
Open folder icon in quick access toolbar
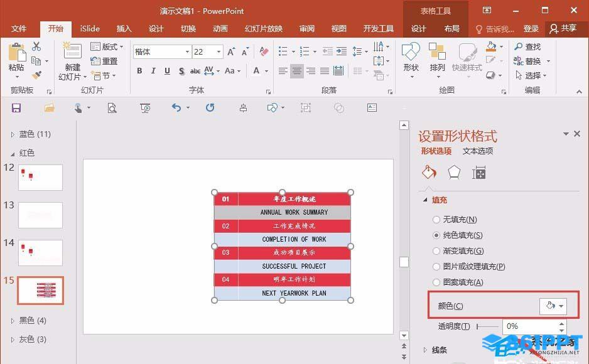tap(49, 108)
